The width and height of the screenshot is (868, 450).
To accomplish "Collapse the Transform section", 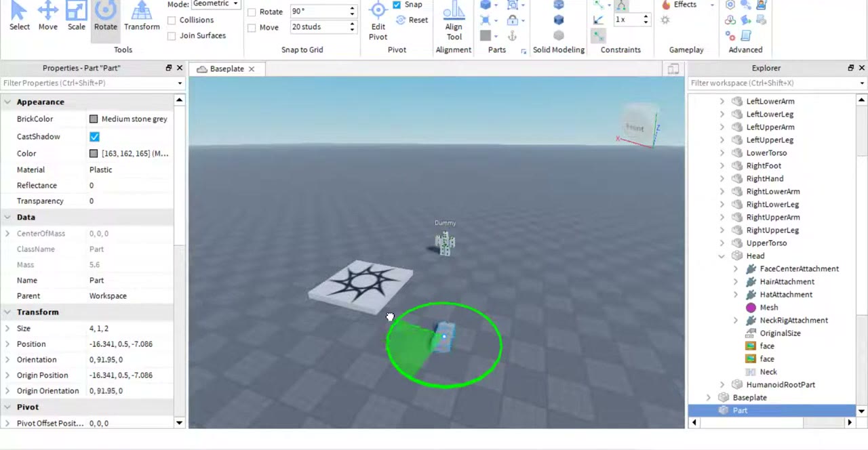I will [7, 312].
